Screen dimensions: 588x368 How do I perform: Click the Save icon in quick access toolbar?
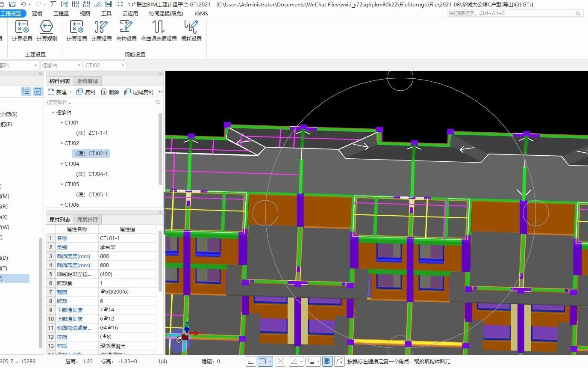click(x=12, y=4)
